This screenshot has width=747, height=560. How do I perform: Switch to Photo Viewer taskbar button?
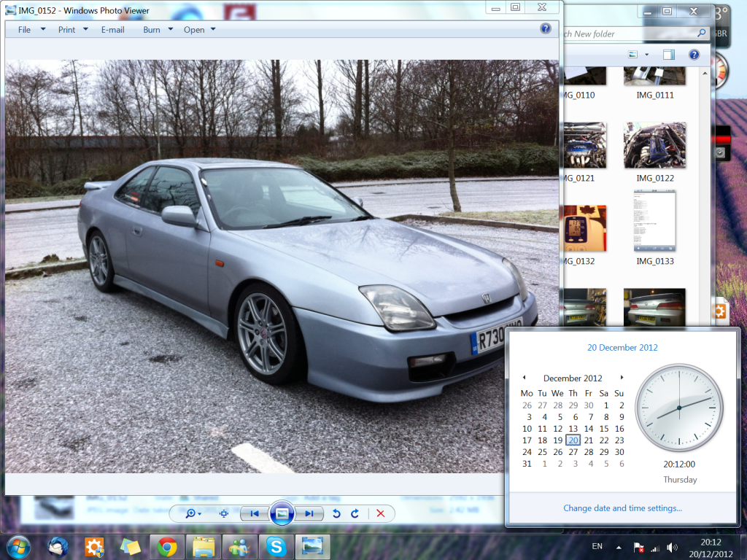pos(312,547)
